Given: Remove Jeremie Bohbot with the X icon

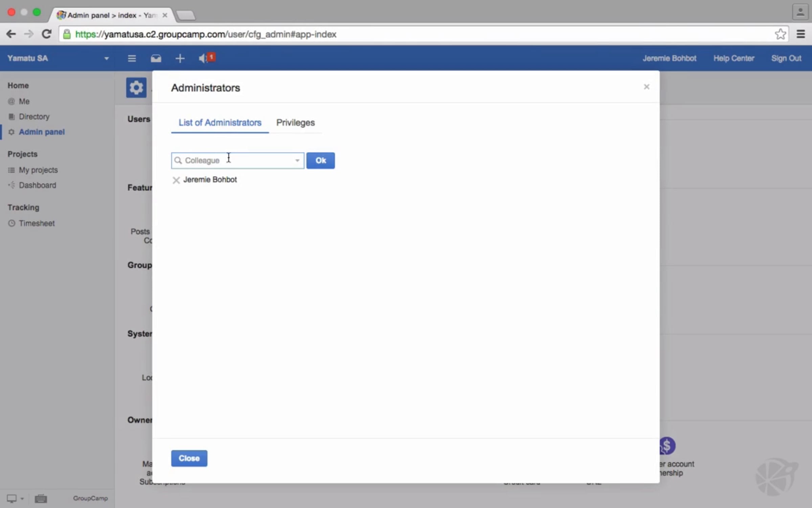Looking at the screenshot, I should pos(176,180).
